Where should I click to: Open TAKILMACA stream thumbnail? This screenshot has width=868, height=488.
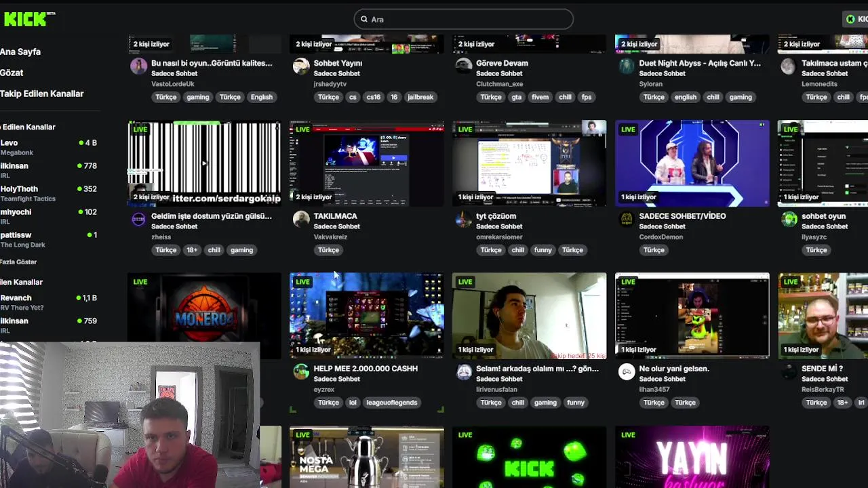coord(367,163)
